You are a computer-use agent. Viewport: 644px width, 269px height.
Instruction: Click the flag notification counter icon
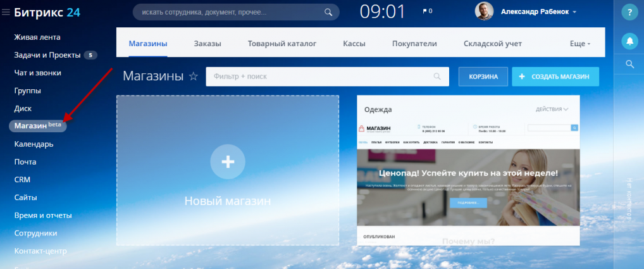(428, 11)
